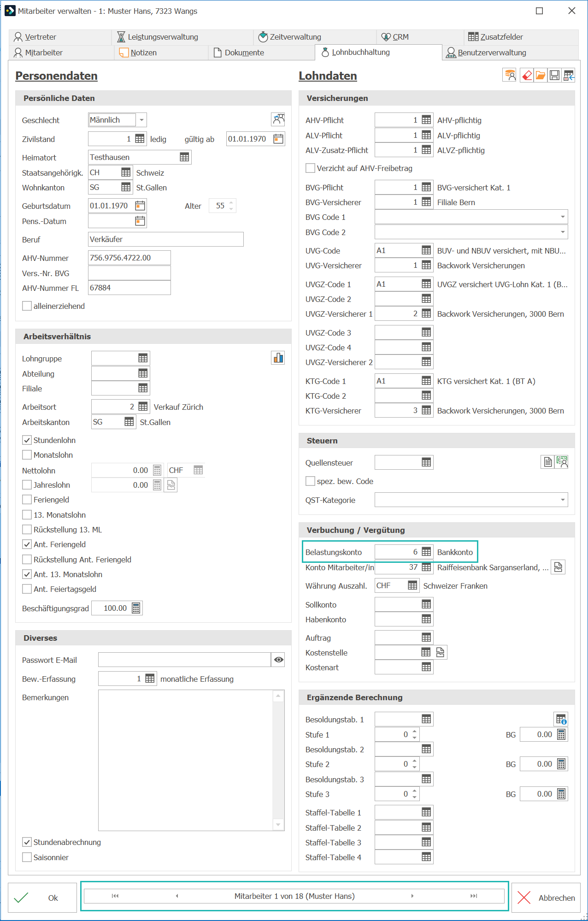The image size is (588, 921).
Task: Jump to the first Mitarbeiter record
Action: [115, 896]
